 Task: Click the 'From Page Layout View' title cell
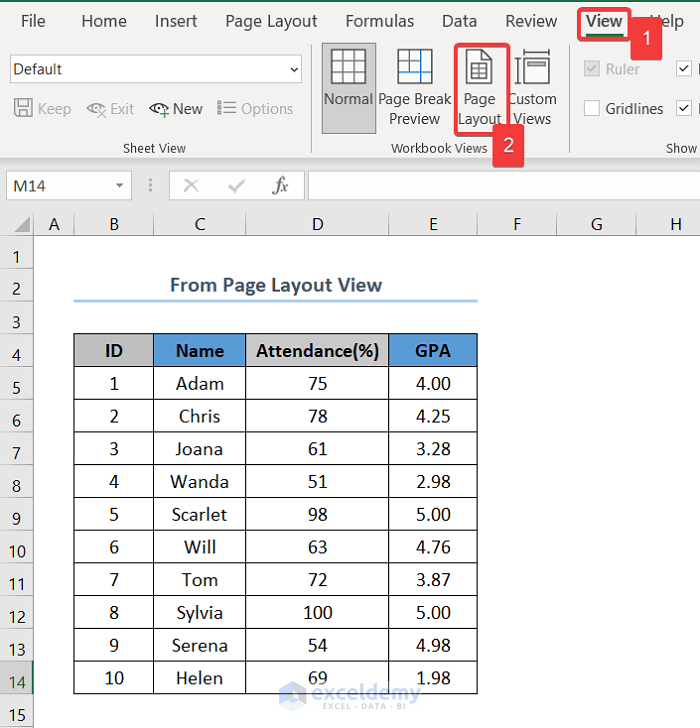pyautogui.click(x=276, y=285)
